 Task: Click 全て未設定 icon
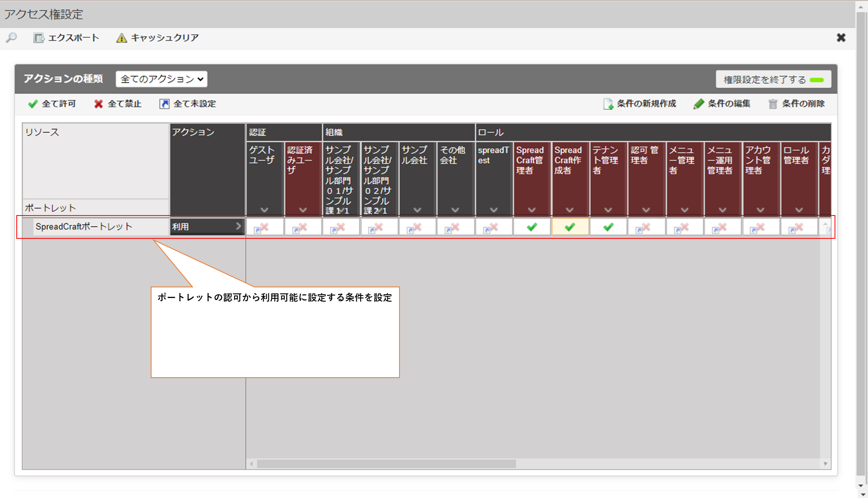click(x=164, y=104)
